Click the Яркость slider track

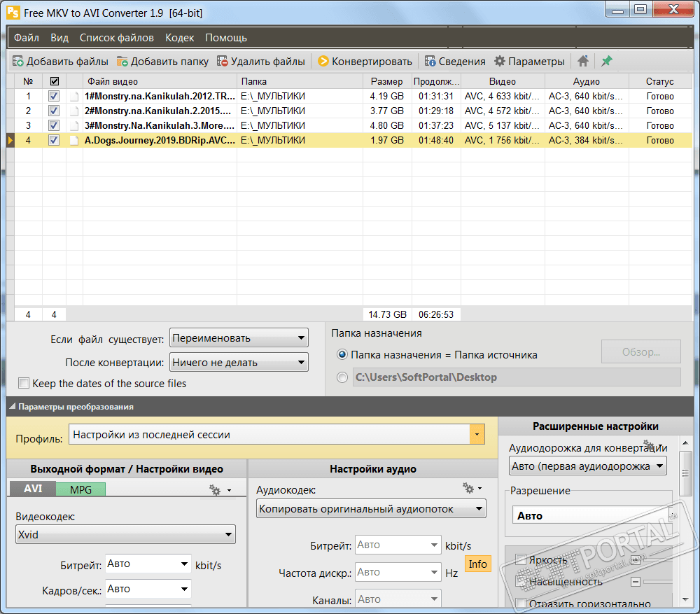657,560
